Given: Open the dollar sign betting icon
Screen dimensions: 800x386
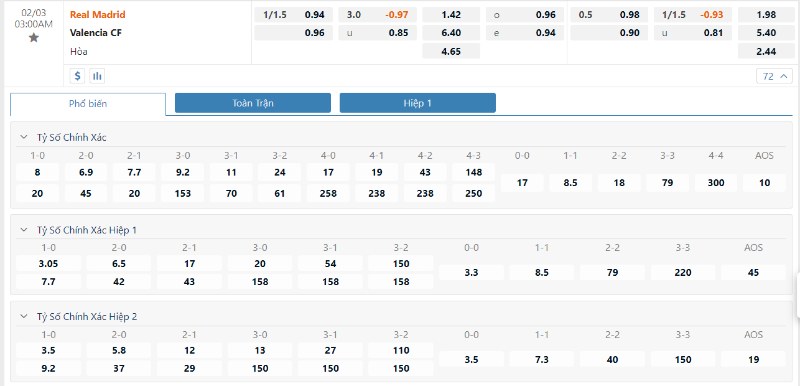Looking at the screenshot, I should pyautogui.click(x=78, y=76).
